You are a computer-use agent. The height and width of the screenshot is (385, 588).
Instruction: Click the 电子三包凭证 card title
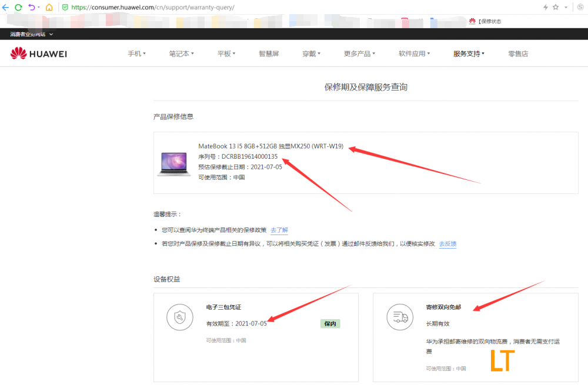pos(223,307)
